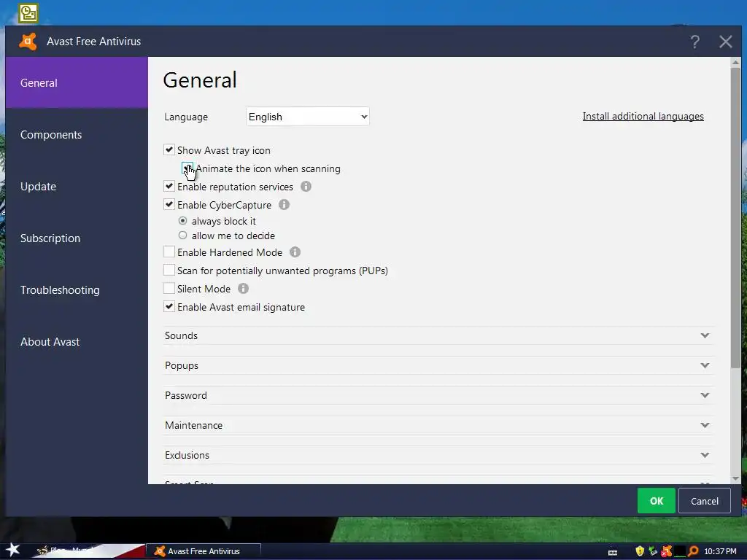The image size is (747, 560).
Task: Click the 10:37 PM taskbar clock
Action: click(720, 551)
